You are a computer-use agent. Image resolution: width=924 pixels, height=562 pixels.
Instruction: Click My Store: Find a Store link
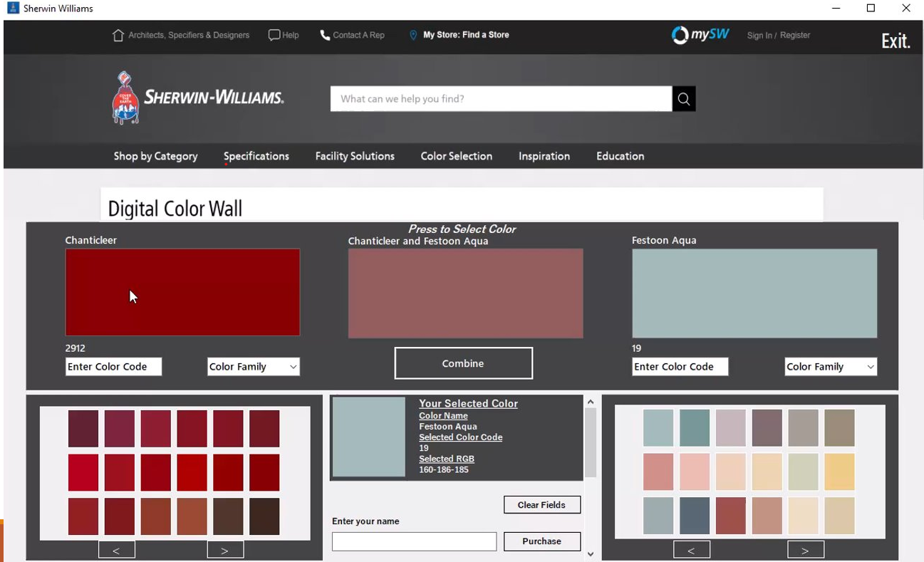[466, 35]
